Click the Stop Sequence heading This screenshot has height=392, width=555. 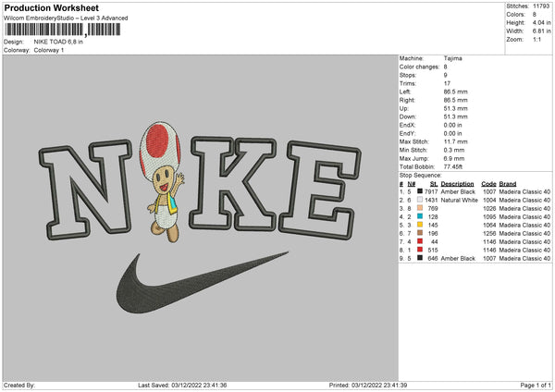click(421, 176)
